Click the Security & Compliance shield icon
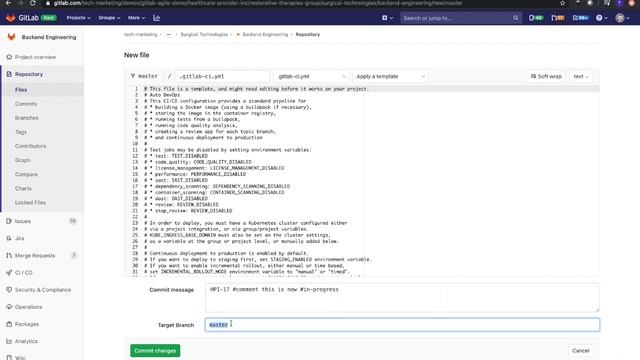Viewport: 640px width, 360px height. 9,290
